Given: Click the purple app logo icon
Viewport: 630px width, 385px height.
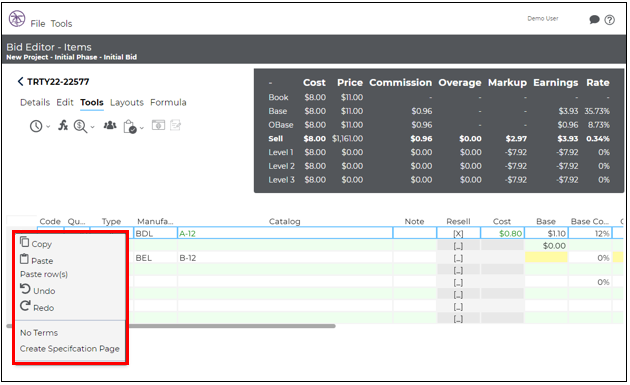Looking at the screenshot, I should click(x=17, y=19).
